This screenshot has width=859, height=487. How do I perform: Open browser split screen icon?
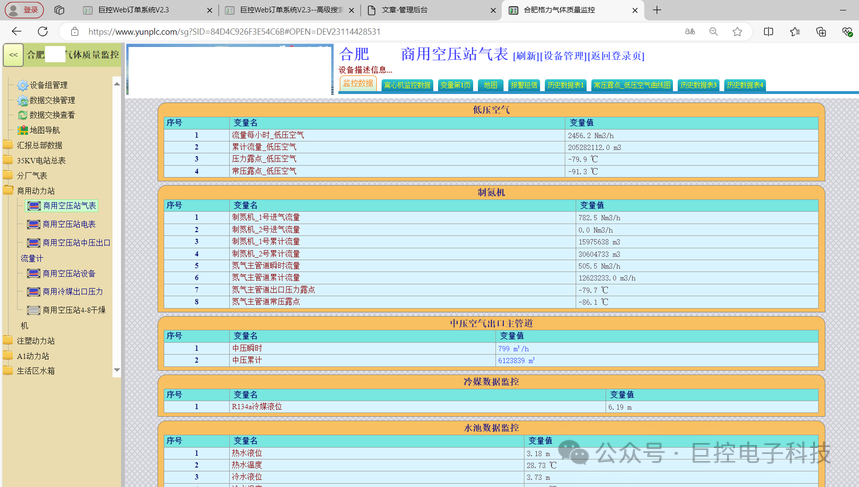(x=769, y=32)
